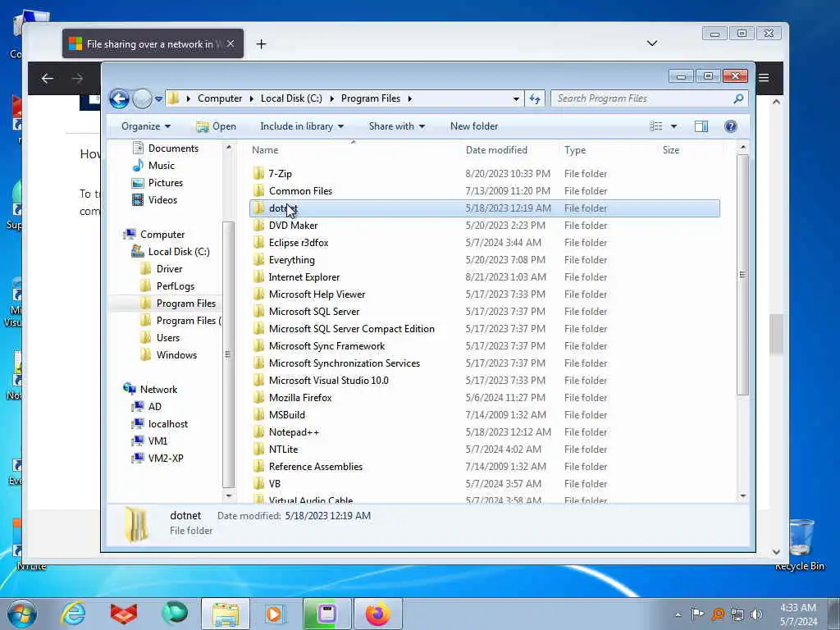Click the Explorer Forward navigation button
Image resolution: width=840 pixels, height=630 pixels.
coord(142,98)
